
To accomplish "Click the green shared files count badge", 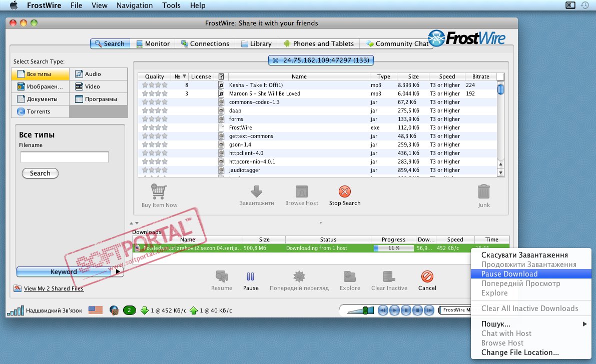I will coord(129,310).
